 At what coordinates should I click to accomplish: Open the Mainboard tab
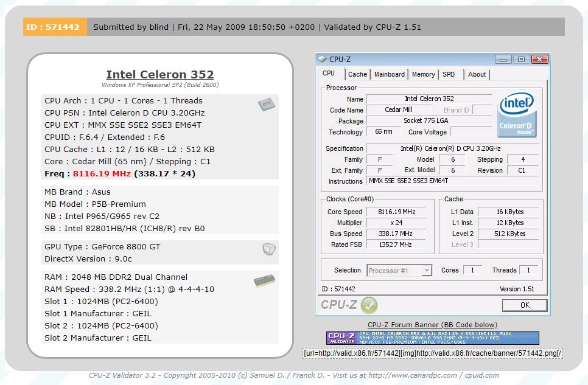coord(389,74)
